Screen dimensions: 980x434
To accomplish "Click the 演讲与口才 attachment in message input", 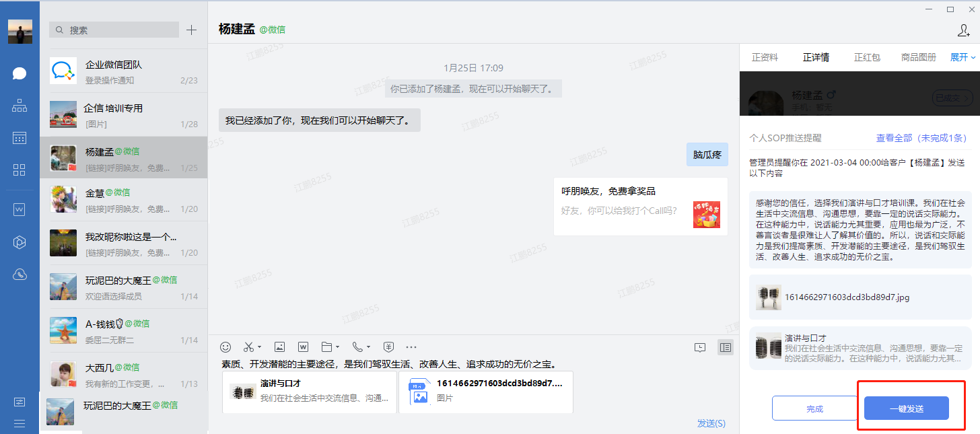I will pos(310,392).
